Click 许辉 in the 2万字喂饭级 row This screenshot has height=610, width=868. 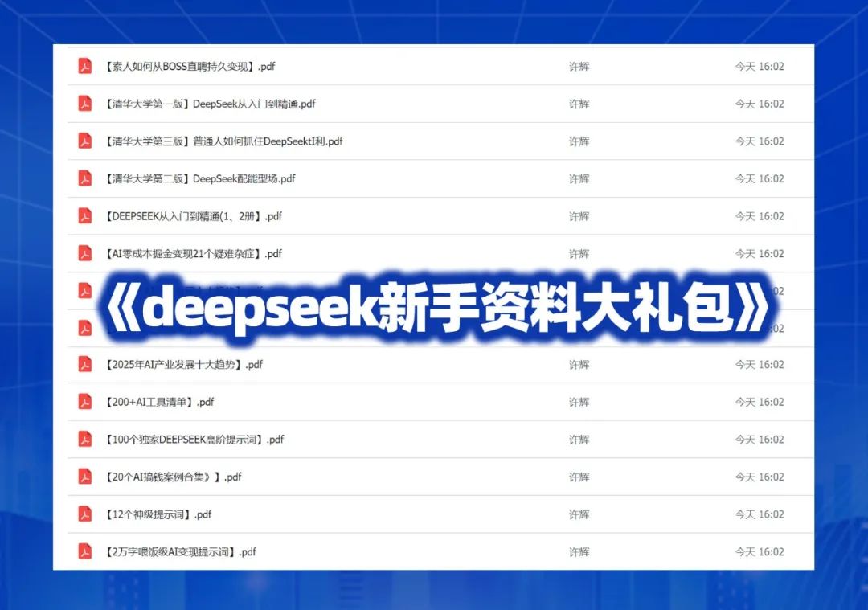click(579, 552)
